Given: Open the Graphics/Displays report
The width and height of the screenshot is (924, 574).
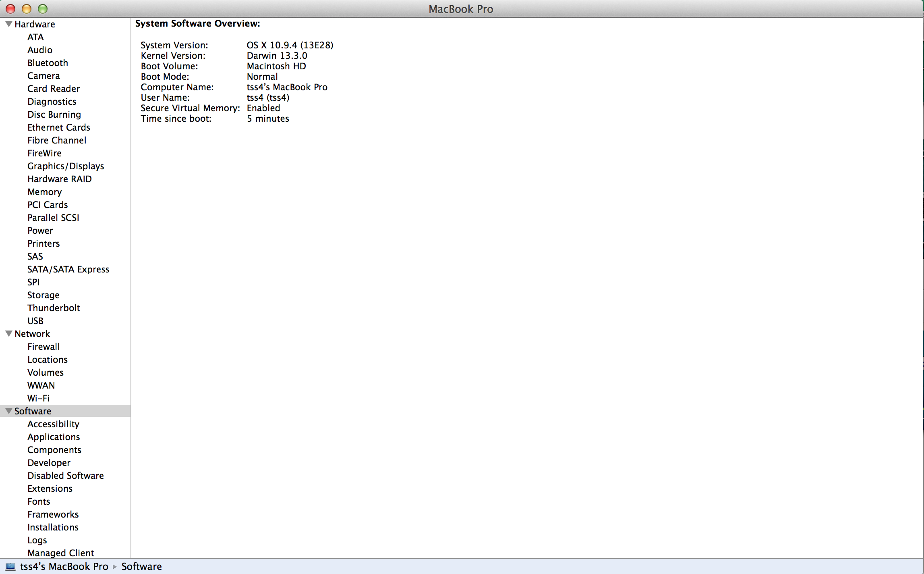Looking at the screenshot, I should [x=66, y=166].
